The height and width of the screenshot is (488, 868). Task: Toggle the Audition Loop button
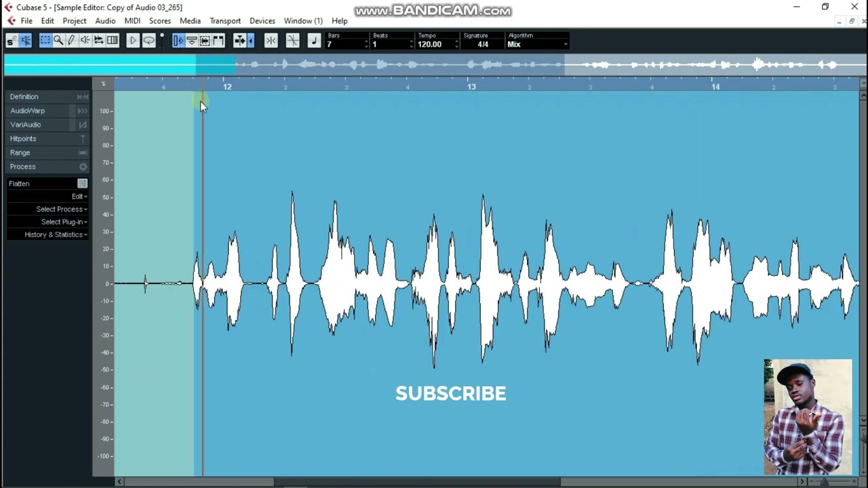coord(148,41)
